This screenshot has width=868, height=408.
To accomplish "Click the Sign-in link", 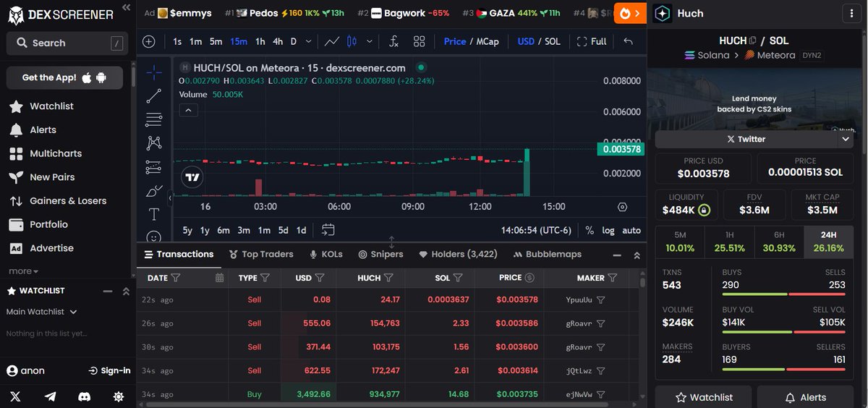I will (x=109, y=370).
